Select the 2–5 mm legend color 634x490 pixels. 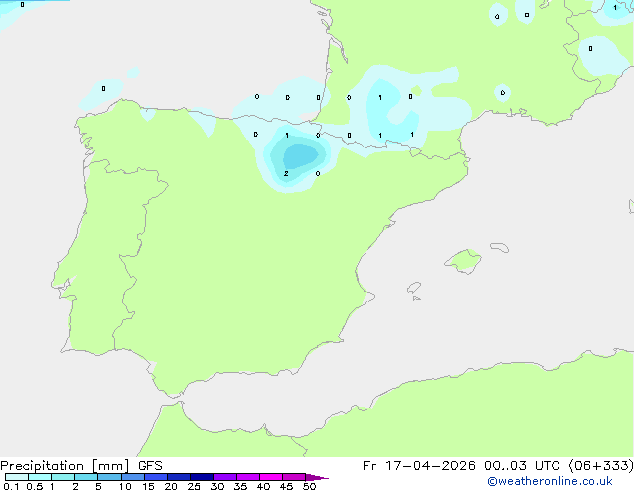(86, 477)
